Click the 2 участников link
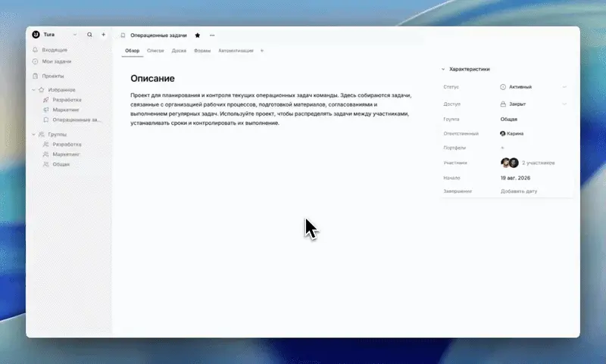606x364 pixels. (x=538, y=163)
